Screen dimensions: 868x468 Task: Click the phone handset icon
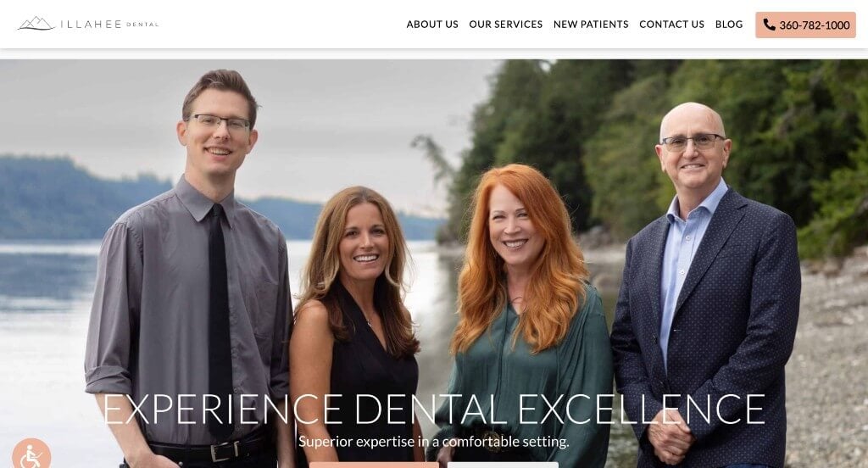[x=769, y=25]
